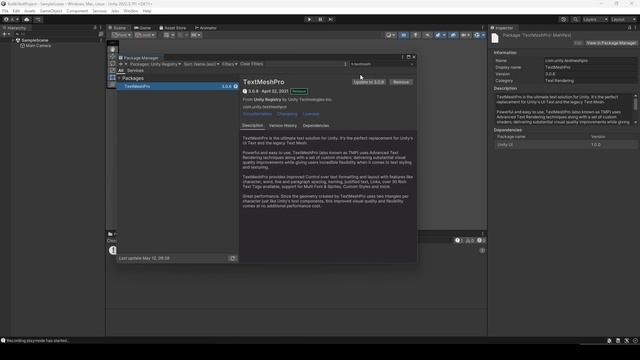640x360 pixels.
Task: Click the Pause button in the top toolbar
Action: (320, 19)
